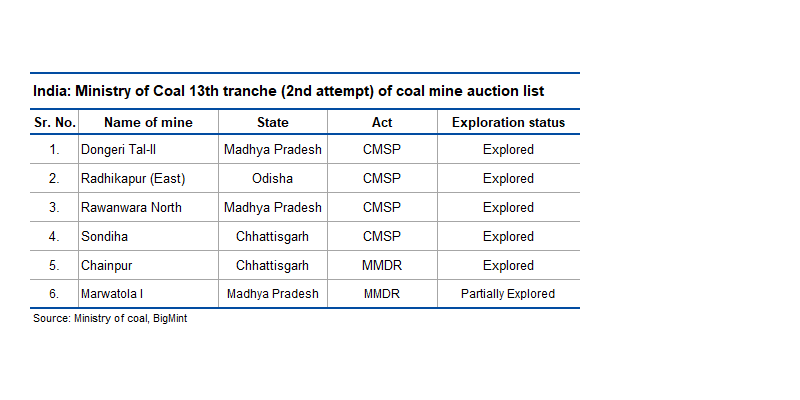Click the 'Odisha' state cell

(x=273, y=179)
